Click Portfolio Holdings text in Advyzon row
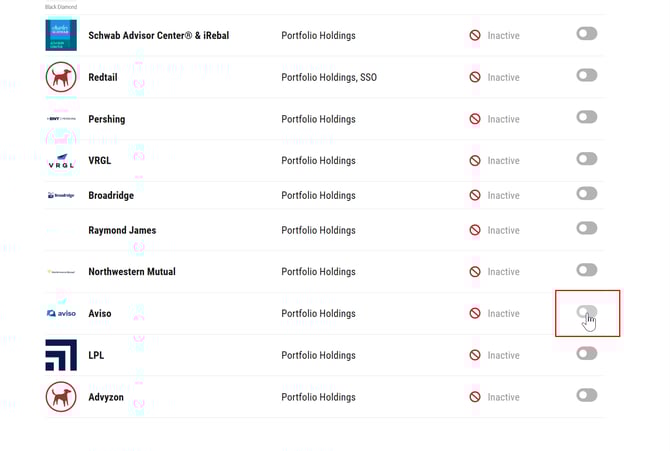 pyautogui.click(x=318, y=397)
